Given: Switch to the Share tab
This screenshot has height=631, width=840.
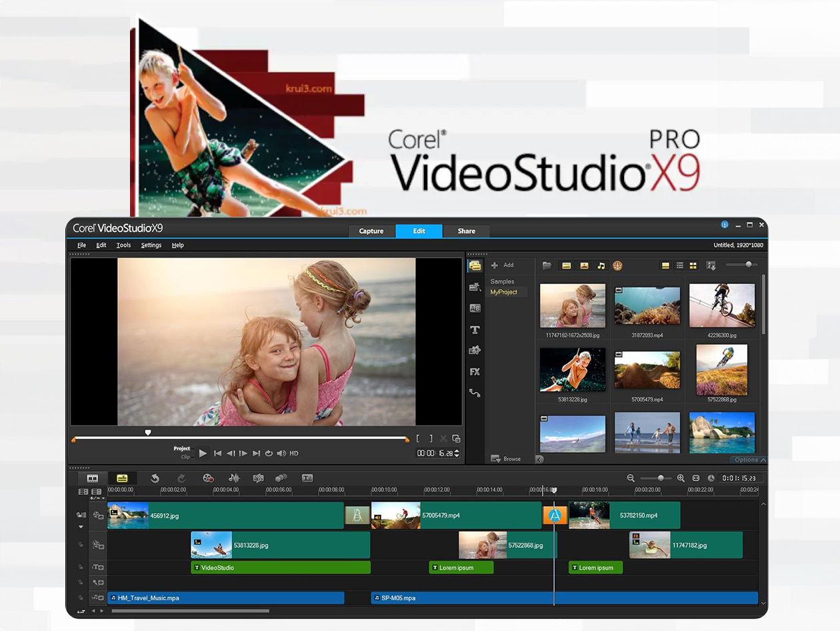Looking at the screenshot, I should coord(466,231).
